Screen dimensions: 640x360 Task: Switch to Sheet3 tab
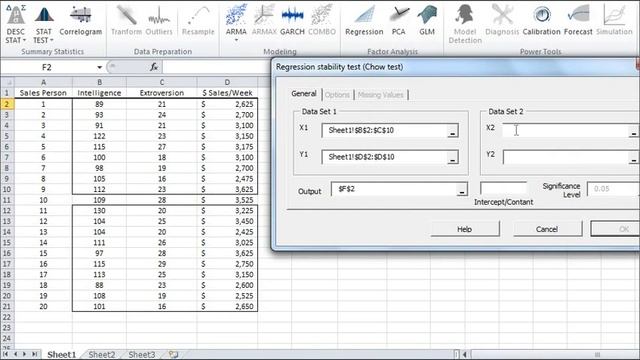point(142,354)
